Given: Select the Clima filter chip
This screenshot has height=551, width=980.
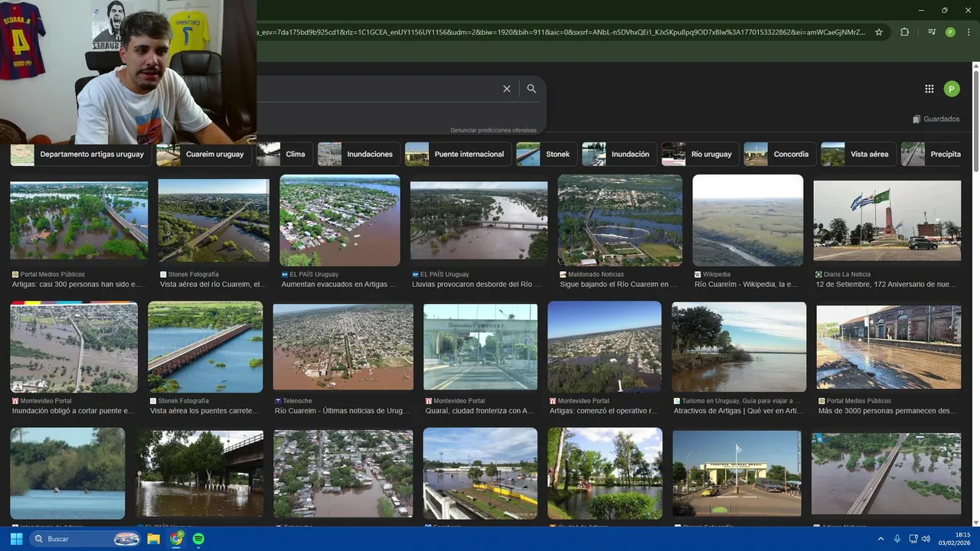Looking at the screenshot, I should 283,154.
